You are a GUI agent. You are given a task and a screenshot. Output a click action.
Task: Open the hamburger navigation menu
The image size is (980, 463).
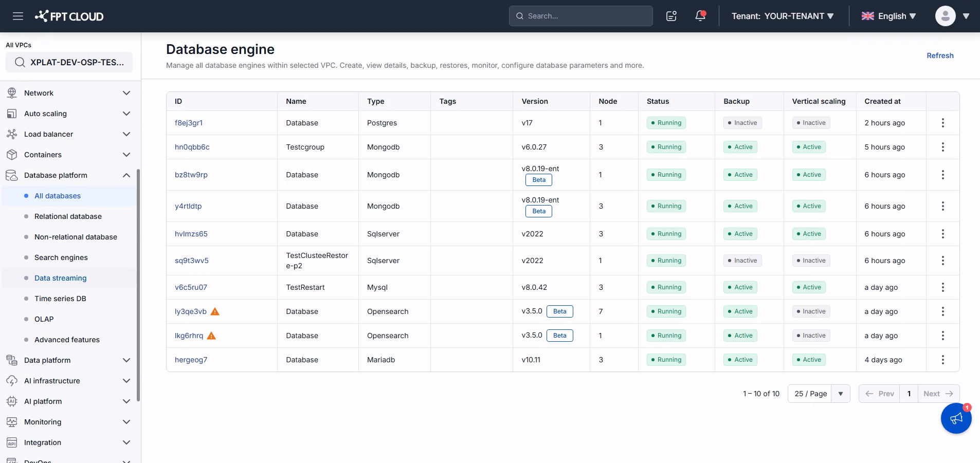18,16
